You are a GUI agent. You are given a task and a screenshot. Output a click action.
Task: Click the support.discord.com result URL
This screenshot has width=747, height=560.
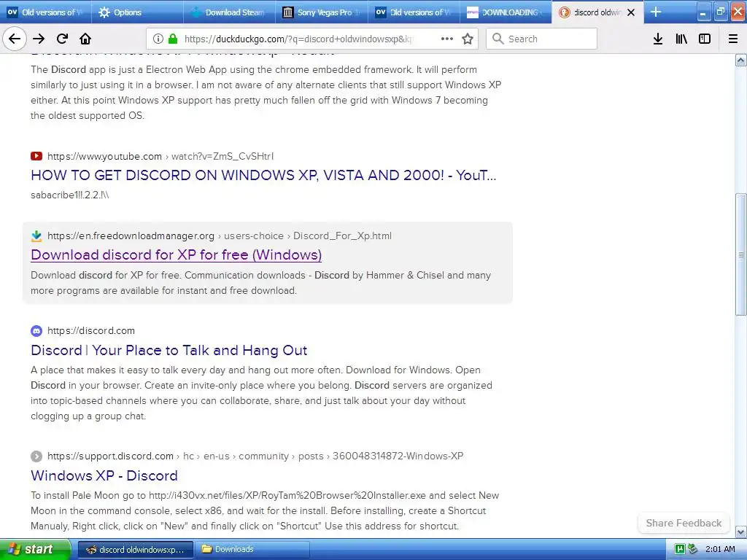point(255,456)
